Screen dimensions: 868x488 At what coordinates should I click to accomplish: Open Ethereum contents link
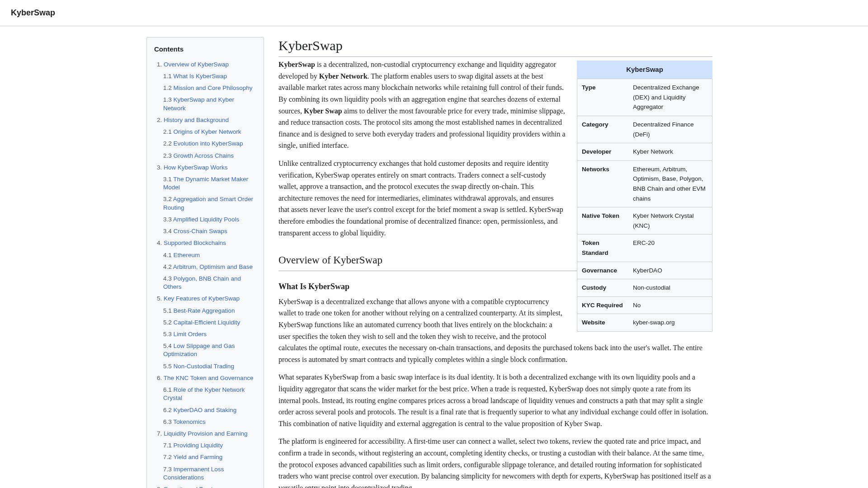tap(186, 255)
